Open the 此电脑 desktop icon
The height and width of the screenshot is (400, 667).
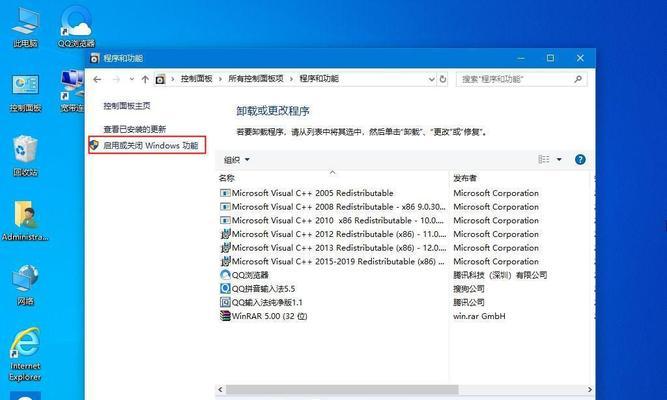point(26,28)
